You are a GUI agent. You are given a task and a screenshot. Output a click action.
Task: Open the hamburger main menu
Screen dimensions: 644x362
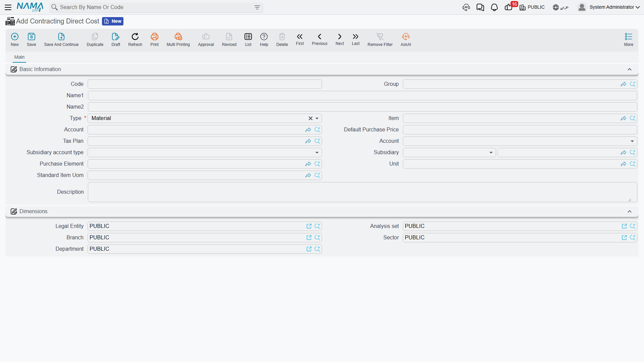(8, 7)
